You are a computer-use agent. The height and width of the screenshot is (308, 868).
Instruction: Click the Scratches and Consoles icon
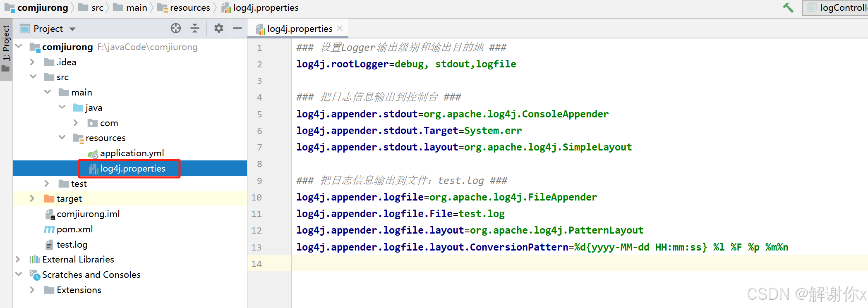click(35, 275)
